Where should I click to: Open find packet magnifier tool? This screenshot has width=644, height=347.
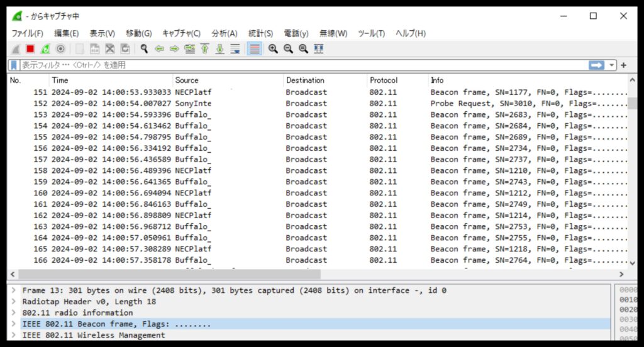144,49
